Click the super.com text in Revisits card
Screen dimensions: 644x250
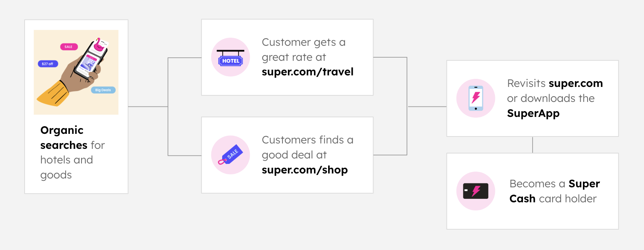pyautogui.click(x=576, y=83)
